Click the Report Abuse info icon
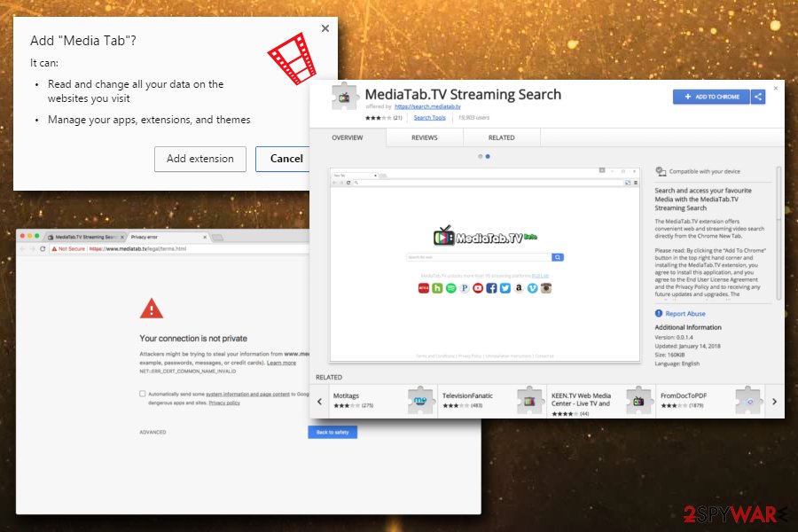Screen dimensions: 798x532 coord(659,314)
